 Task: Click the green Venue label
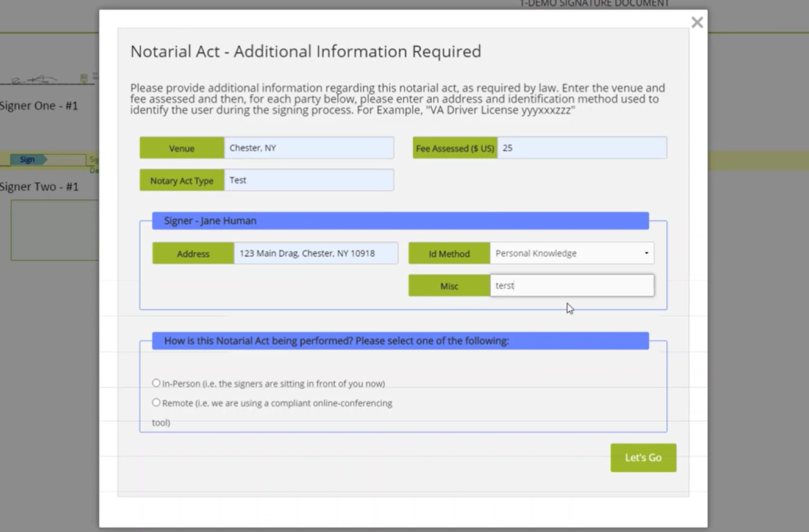[x=182, y=148]
